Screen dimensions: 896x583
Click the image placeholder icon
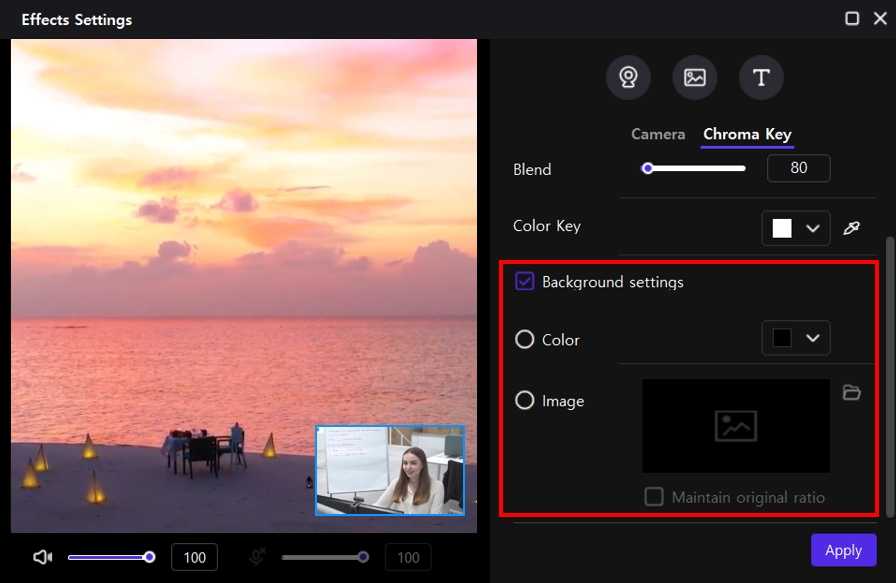(736, 426)
